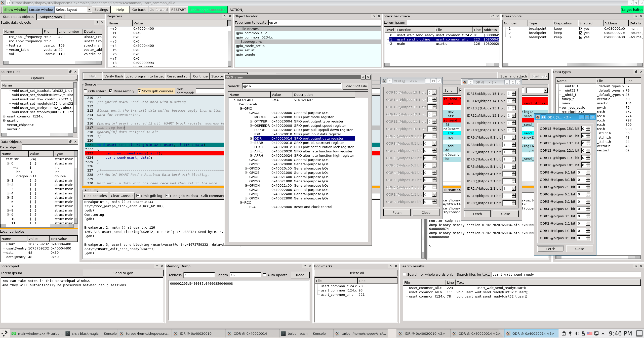The image size is (644, 338).
Task: Click the 'Verify flash' button icon
Action: click(113, 76)
